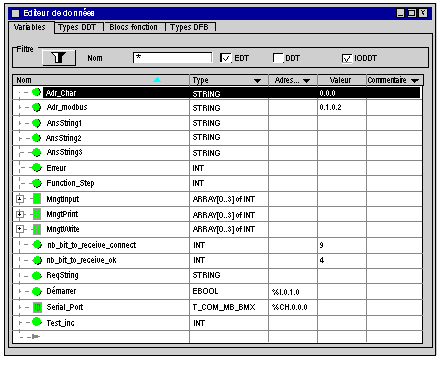The height and width of the screenshot is (368, 440).
Task: Select the nb_bit_to_receive_connect name
Action: [x=92, y=245]
